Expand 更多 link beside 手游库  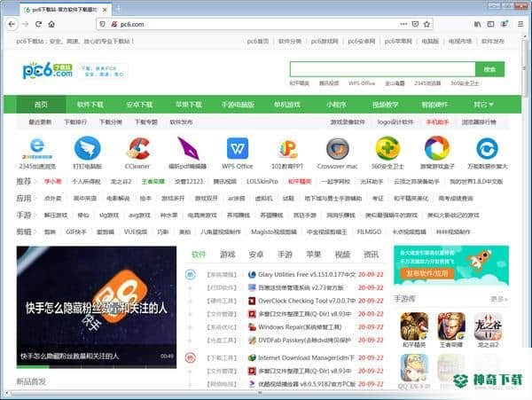(498, 299)
